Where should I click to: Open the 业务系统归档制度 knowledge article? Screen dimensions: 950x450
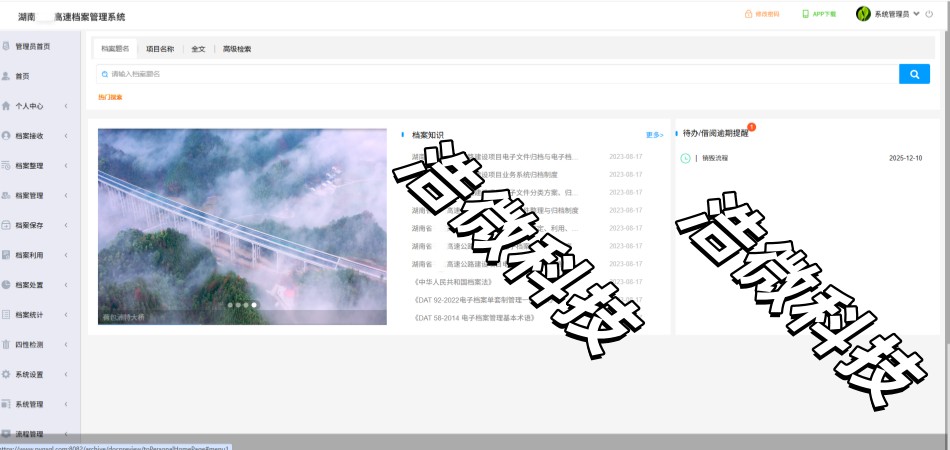pos(485,174)
